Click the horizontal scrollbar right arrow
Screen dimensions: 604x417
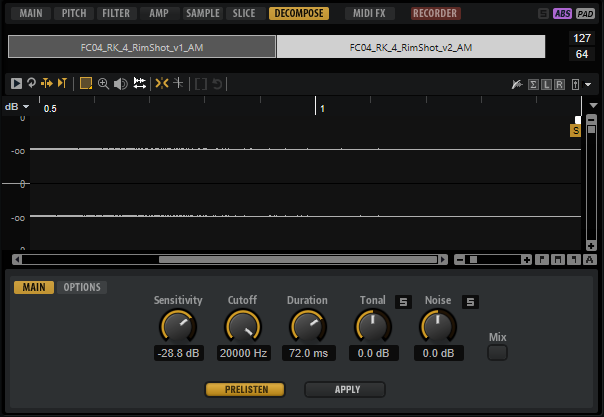[x=443, y=260]
